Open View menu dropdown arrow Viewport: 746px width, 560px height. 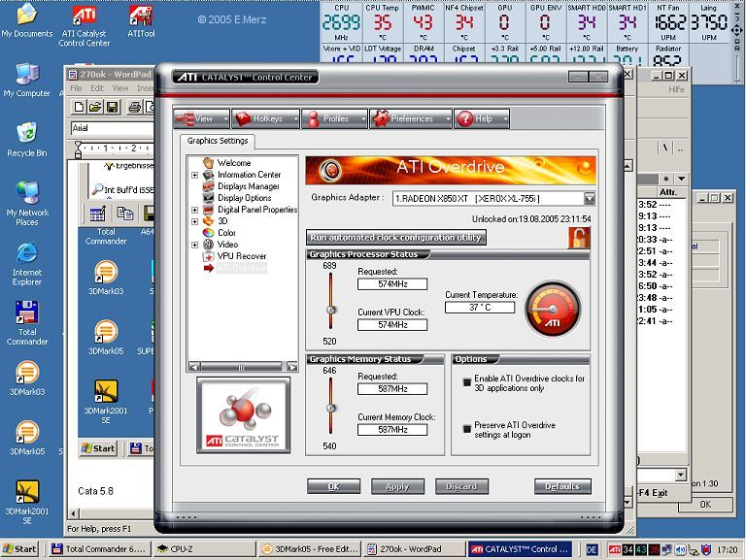click(225, 118)
